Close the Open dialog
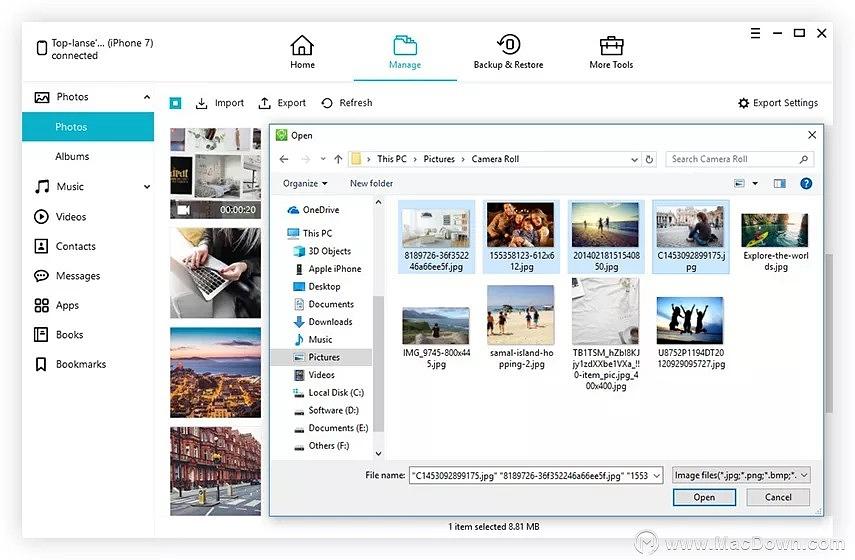Screen dimensions: 855x560 [812, 135]
